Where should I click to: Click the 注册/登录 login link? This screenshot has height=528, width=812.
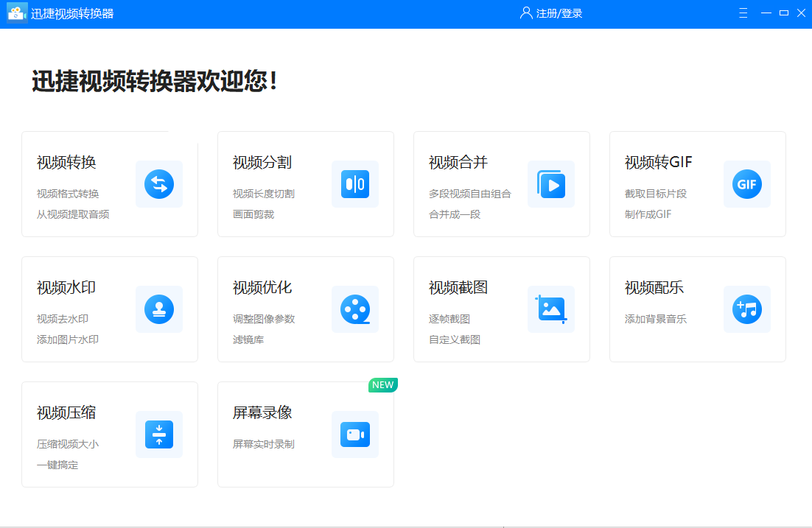pyautogui.click(x=557, y=13)
